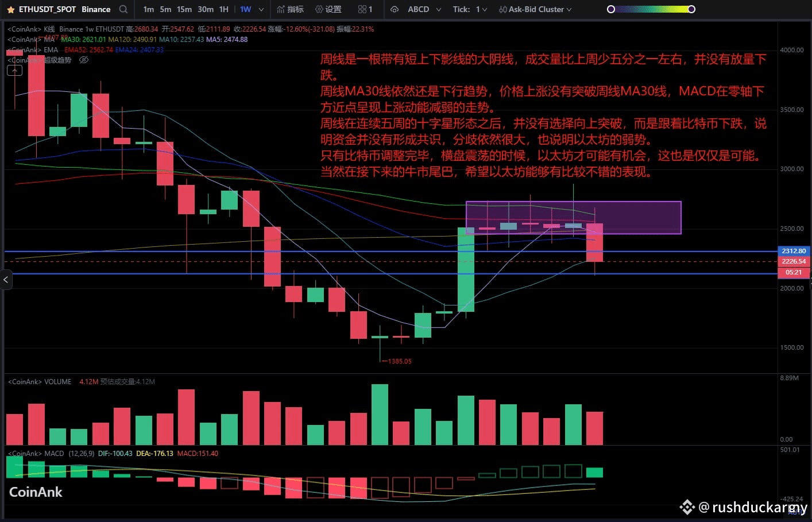The width and height of the screenshot is (812, 522).
Task: Click the ABCD pattern tool icon
Action: click(x=395, y=9)
